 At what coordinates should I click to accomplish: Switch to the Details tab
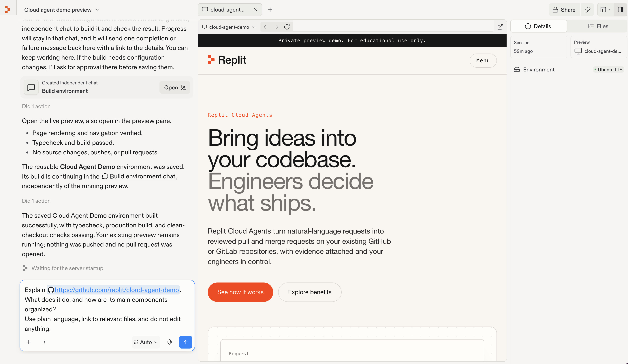539,26
